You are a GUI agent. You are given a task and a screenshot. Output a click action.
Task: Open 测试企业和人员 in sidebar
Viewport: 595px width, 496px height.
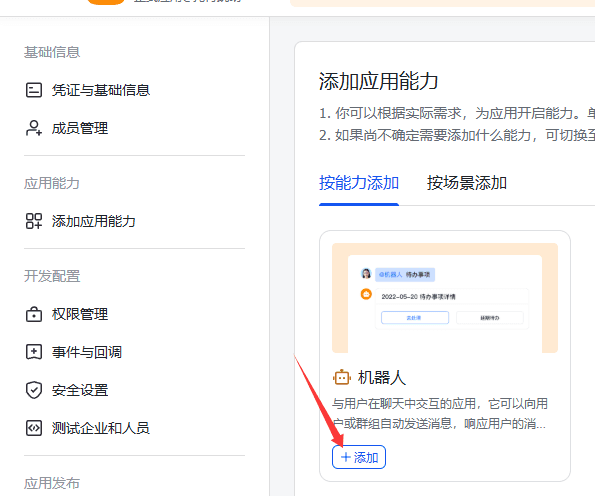(x=101, y=428)
